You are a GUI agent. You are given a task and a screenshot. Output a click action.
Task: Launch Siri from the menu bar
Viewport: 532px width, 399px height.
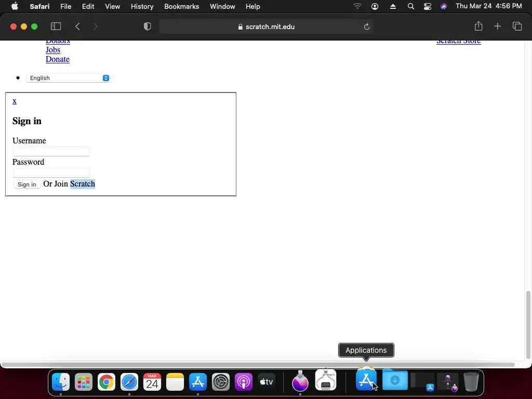(x=444, y=6)
